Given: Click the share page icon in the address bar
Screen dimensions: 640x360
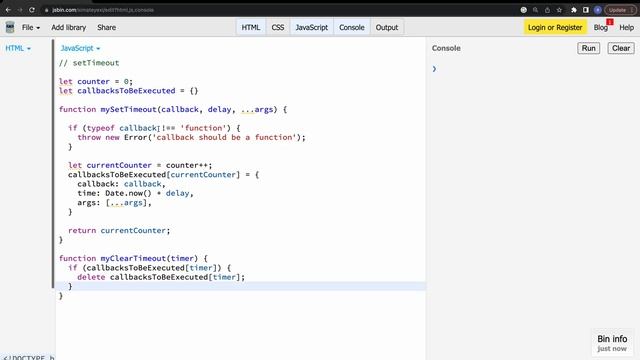Looking at the screenshot, I should 547,10.
